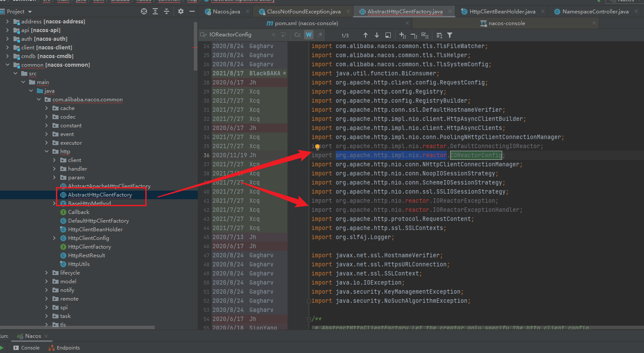
Task: Open search history magnifier icon
Action: [203, 35]
